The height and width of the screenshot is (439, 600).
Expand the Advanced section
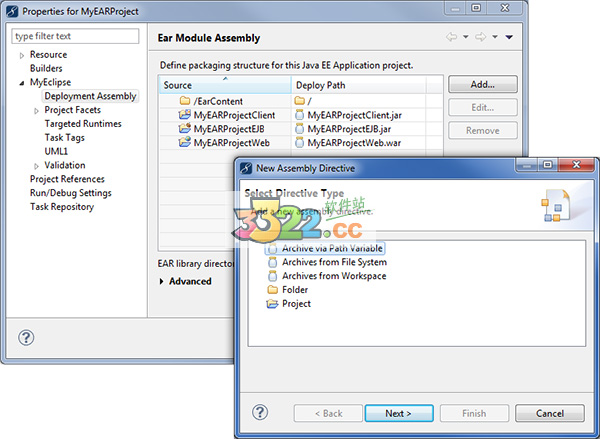(x=163, y=281)
